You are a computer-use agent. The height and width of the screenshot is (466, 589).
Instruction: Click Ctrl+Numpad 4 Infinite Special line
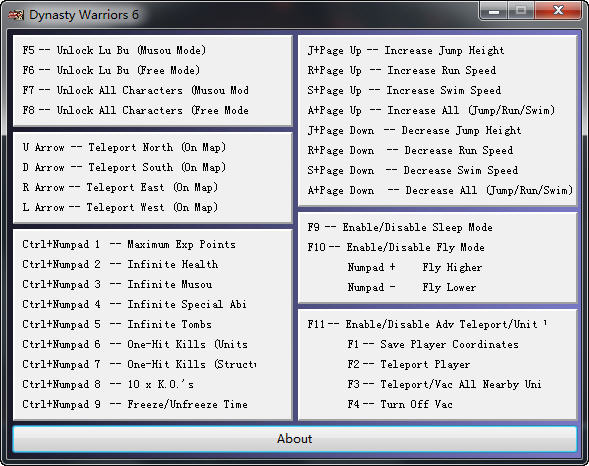click(134, 304)
